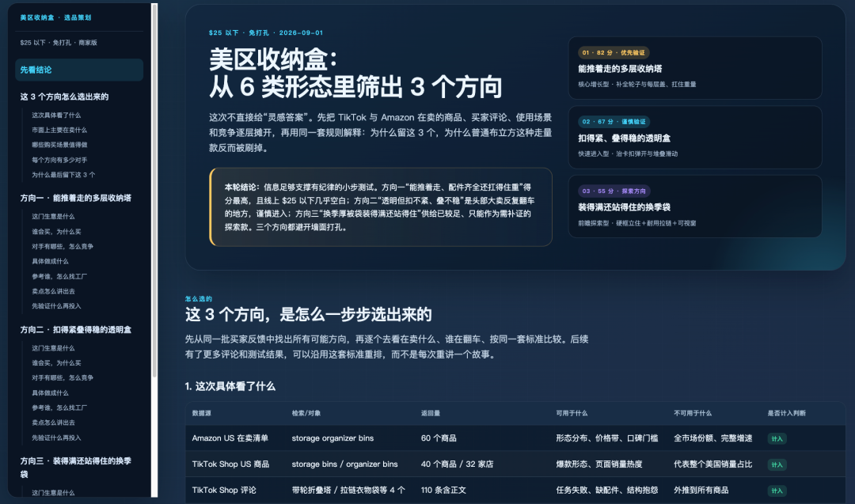This screenshot has height=504, width=855.
Task: Click 这门生意是什么 under 方向三 in sidebar
Action: [x=54, y=493]
